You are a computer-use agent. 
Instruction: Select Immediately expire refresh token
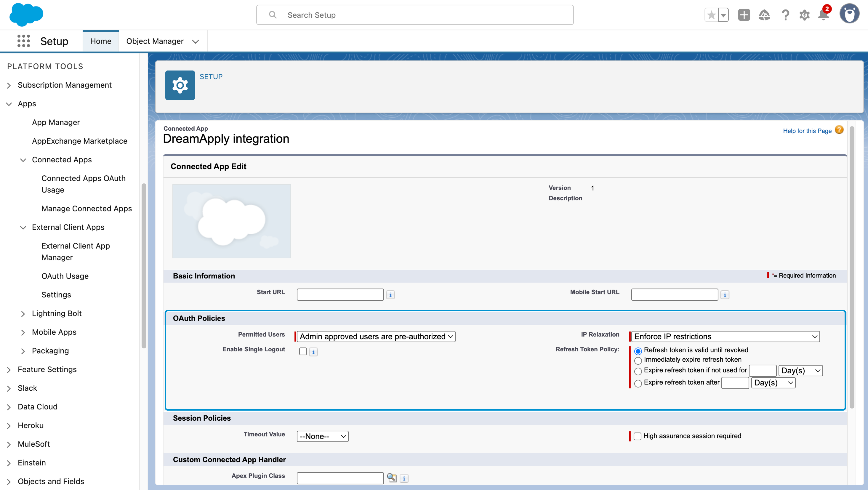pyautogui.click(x=638, y=361)
